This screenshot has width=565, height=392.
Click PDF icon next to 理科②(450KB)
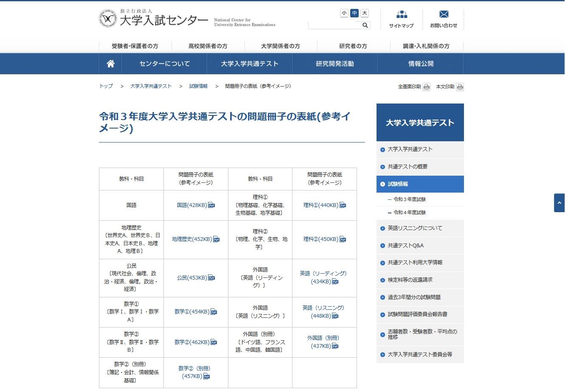pyautogui.click(x=343, y=239)
